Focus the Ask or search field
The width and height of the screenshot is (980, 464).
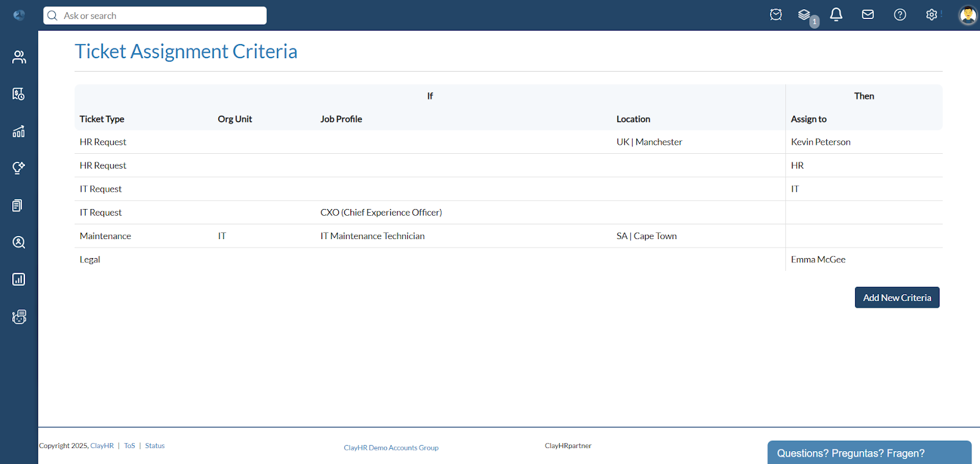click(155, 15)
